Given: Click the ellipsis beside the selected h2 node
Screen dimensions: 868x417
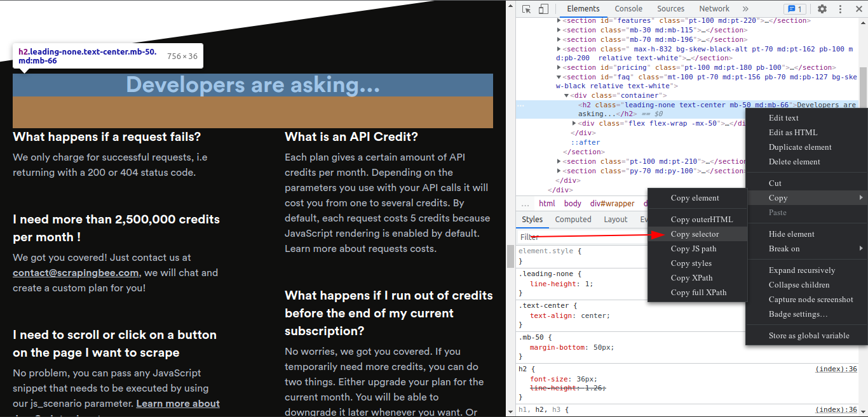Looking at the screenshot, I should point(521,105).
